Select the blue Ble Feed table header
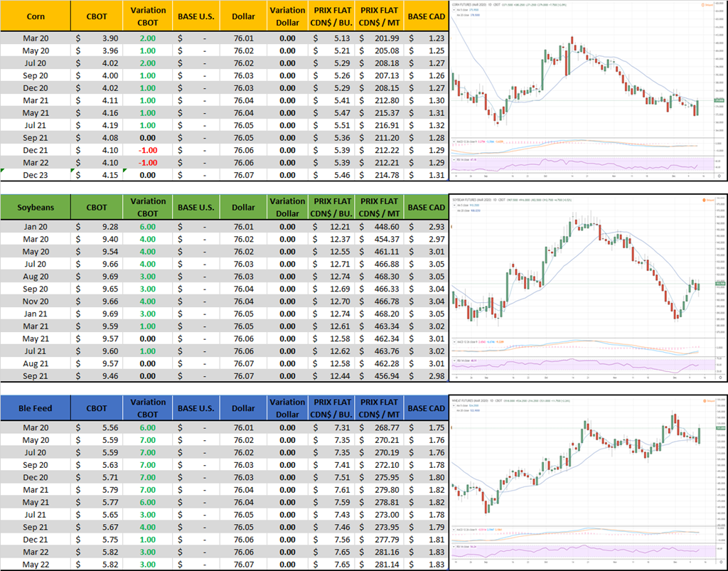Screen dimensions: 728x571 point(36,407)
